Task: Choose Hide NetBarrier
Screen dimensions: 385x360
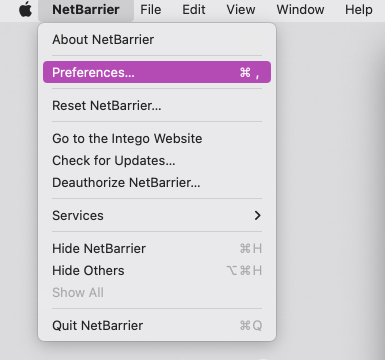Action: click(x=157, y=248)
